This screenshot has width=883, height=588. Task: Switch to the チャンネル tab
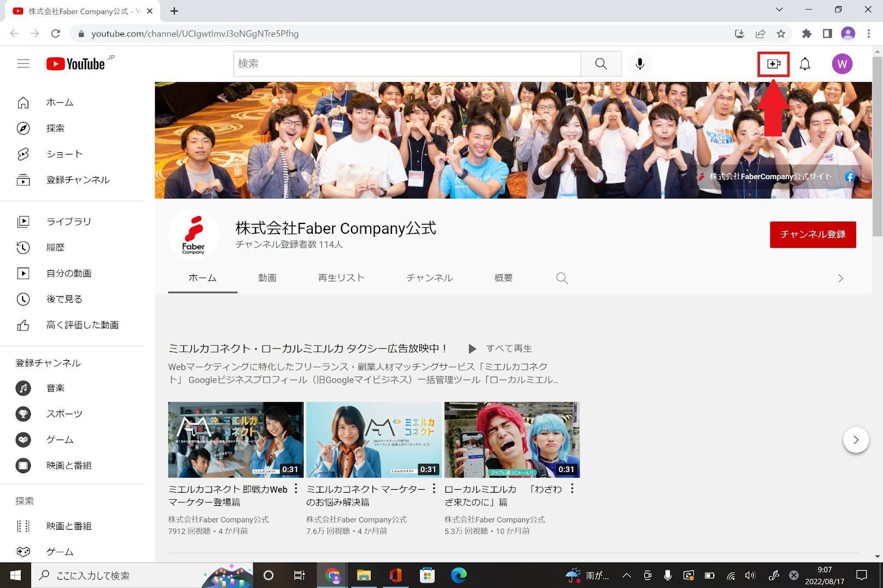(x=429, y=278)
